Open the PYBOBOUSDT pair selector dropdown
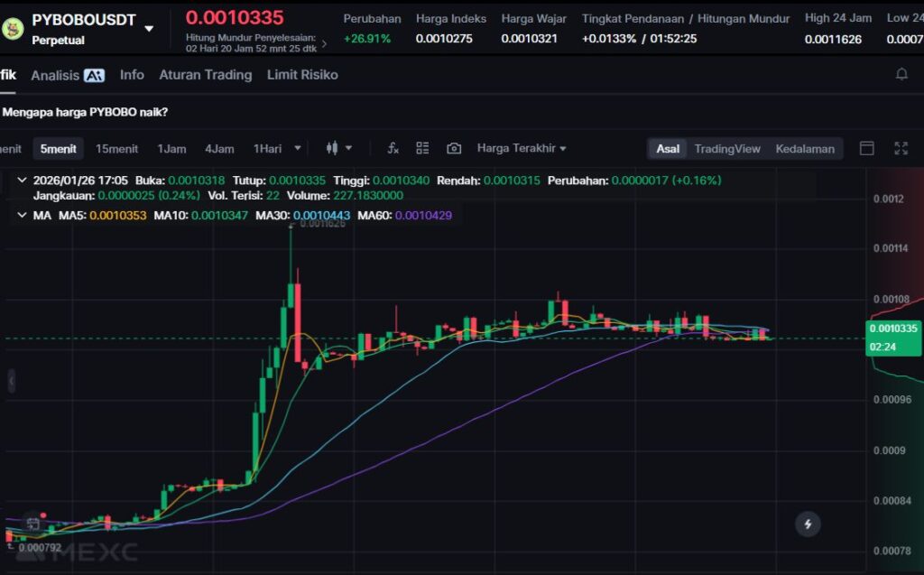 (149, 28)
